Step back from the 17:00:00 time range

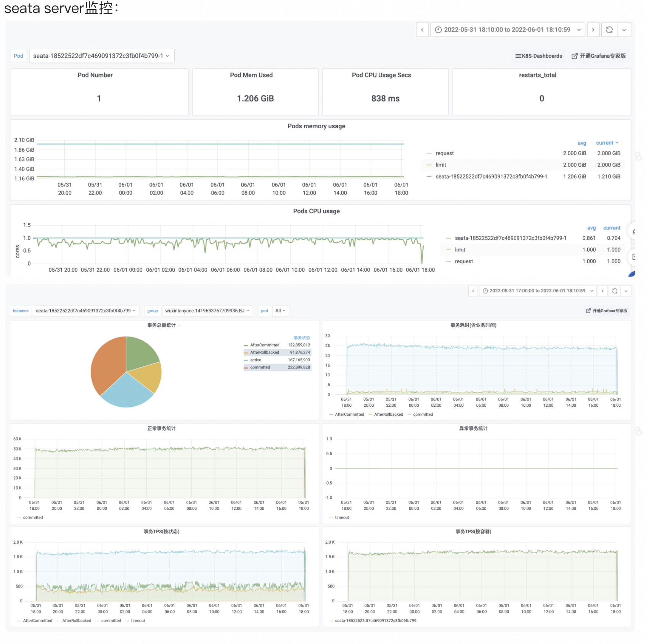pyautogui.click(x=473, y=291)
